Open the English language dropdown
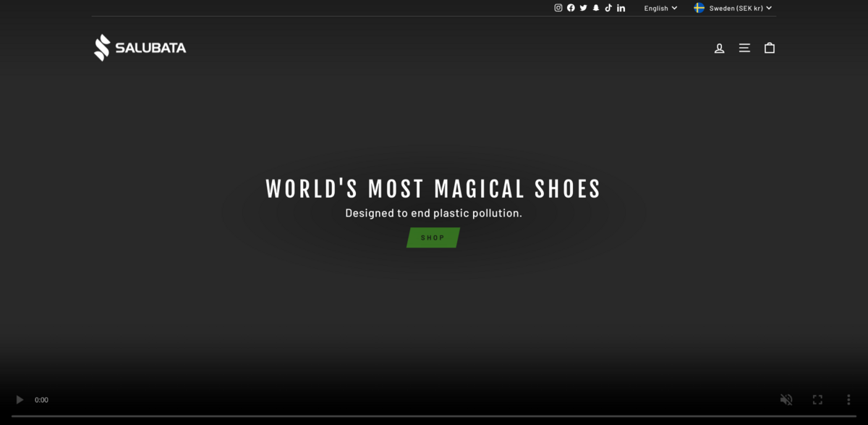 pyautogui.click(x=659, y=8)
